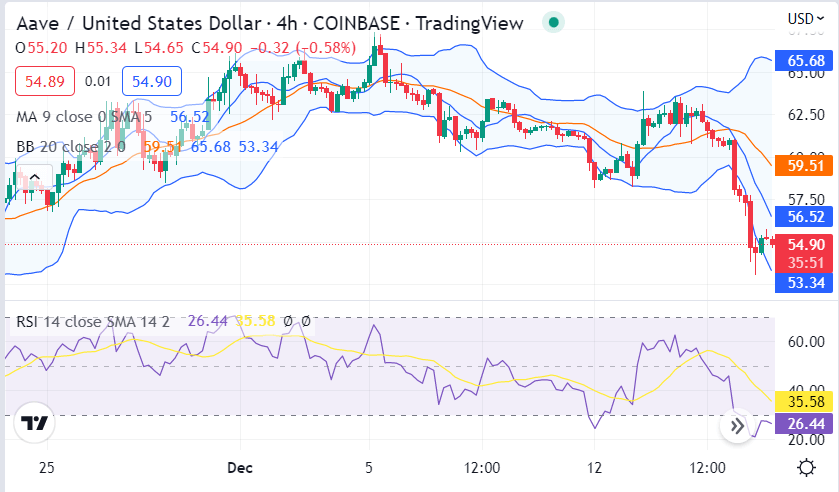
Task: Click the 0.01 spread value
Action: click(x=98, y=81)
